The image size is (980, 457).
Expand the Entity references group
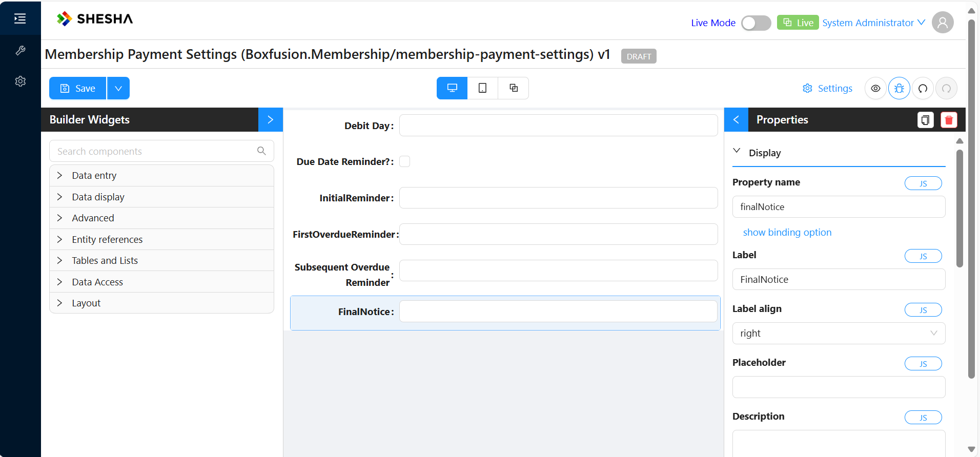click(x=161, y=239)
